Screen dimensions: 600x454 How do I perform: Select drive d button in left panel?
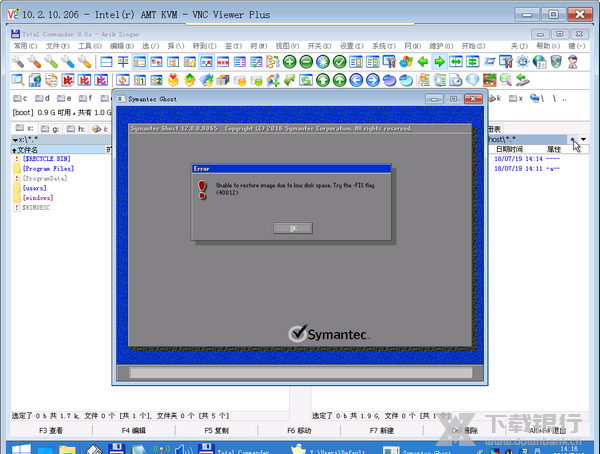[x=42, y=98]
